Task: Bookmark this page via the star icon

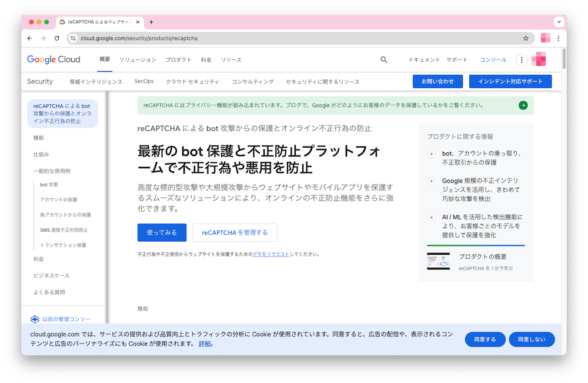Action: [526, 38]
